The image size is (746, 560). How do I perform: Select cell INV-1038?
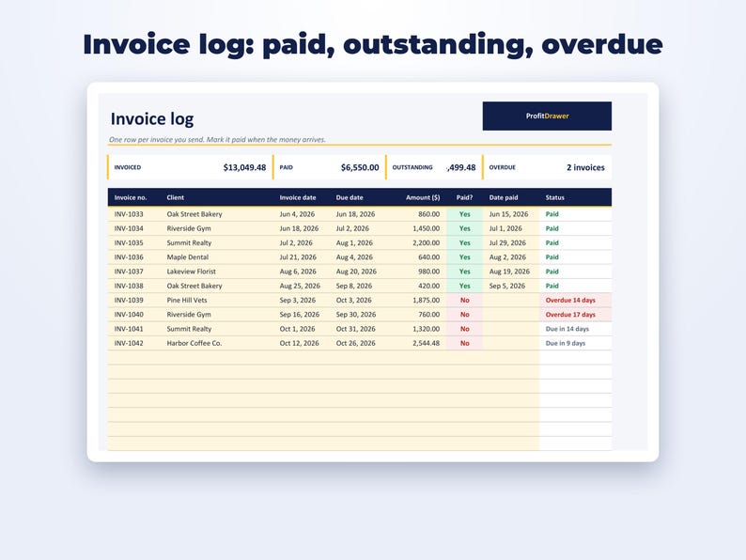tap(129, 286)
